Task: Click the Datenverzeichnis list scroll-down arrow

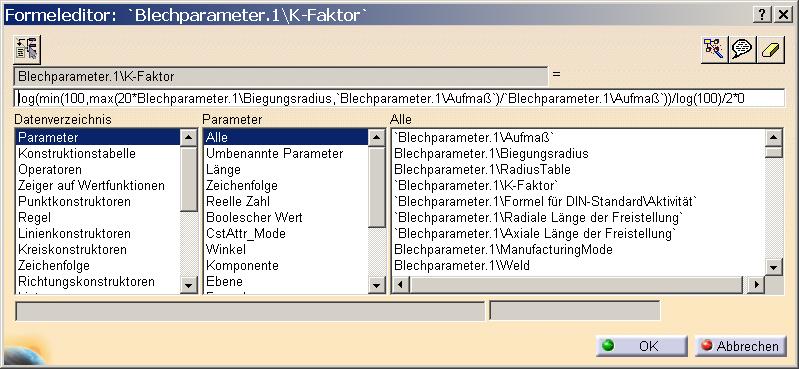Action: [189, 285]
